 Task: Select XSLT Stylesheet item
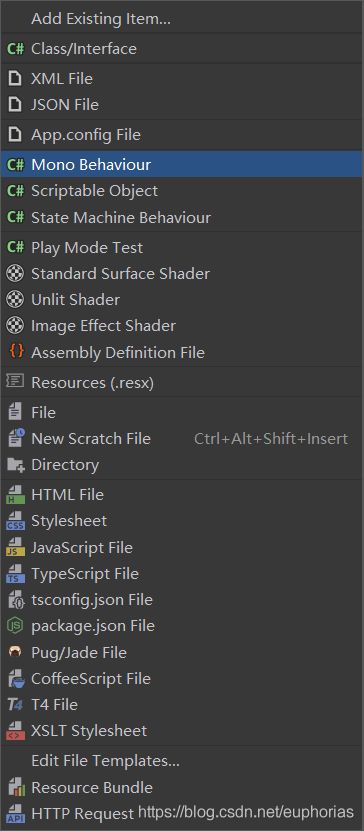(182, 731)
